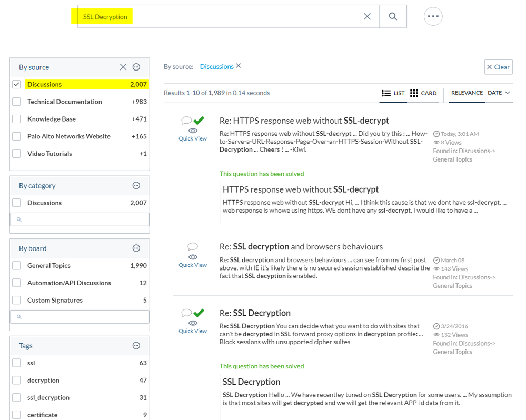
Task: Open By board panel options ellipsis
Action: (136, 248)
